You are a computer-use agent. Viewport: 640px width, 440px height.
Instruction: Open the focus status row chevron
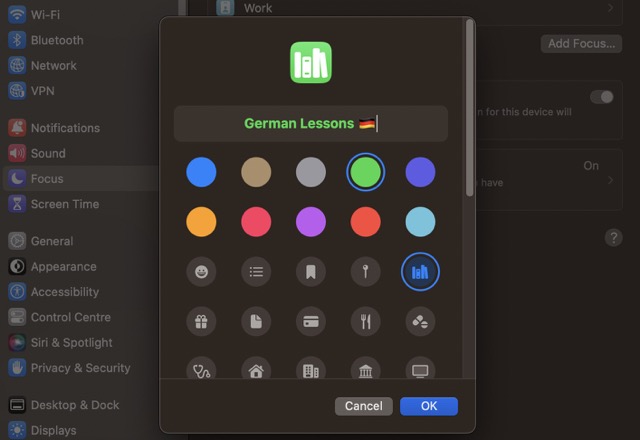pos(611,180)
